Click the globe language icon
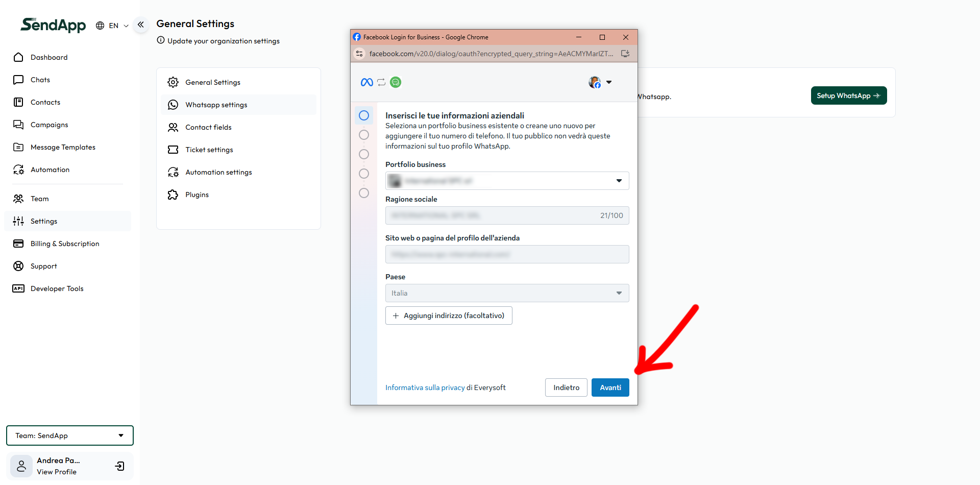 coord(100,26)
